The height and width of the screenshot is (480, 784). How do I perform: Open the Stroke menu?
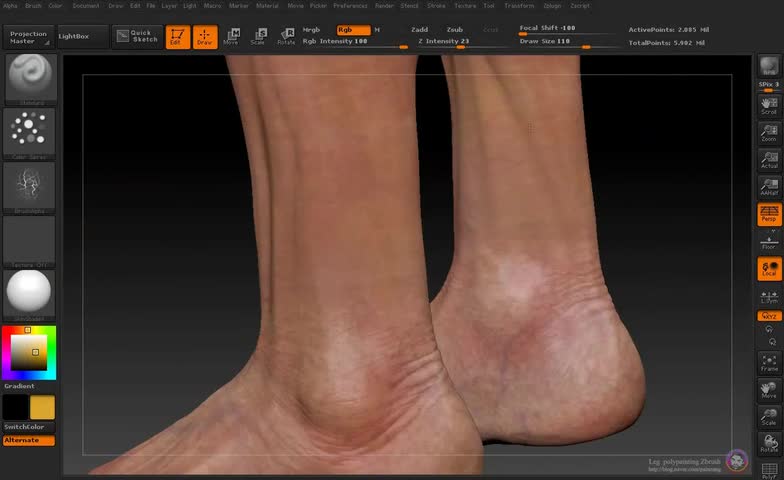[x=436, y=6]
